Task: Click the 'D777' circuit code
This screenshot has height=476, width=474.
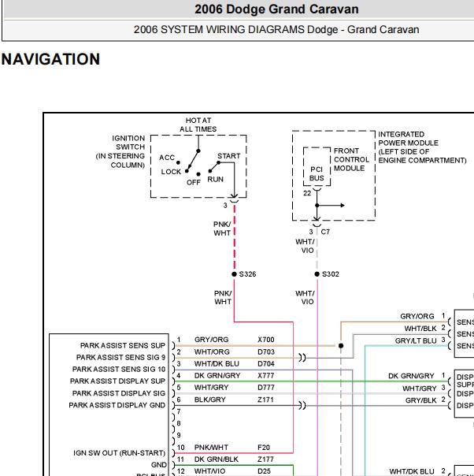Action: (266, 388)
